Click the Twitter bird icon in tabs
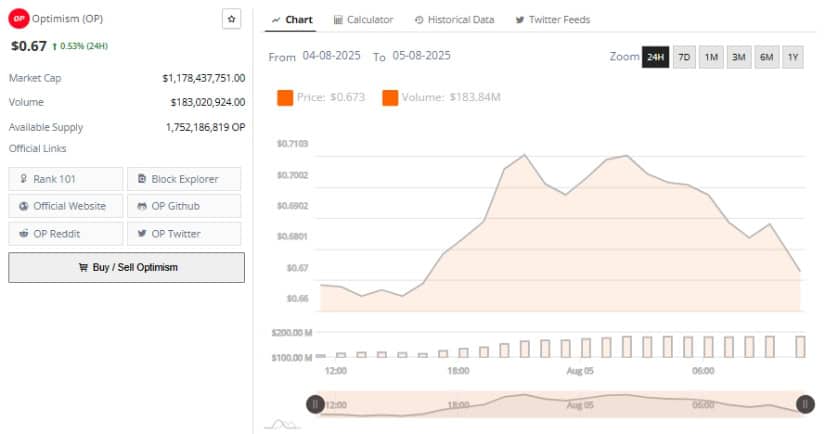This screenshot has height=434, width=825. tap(520, 20)
